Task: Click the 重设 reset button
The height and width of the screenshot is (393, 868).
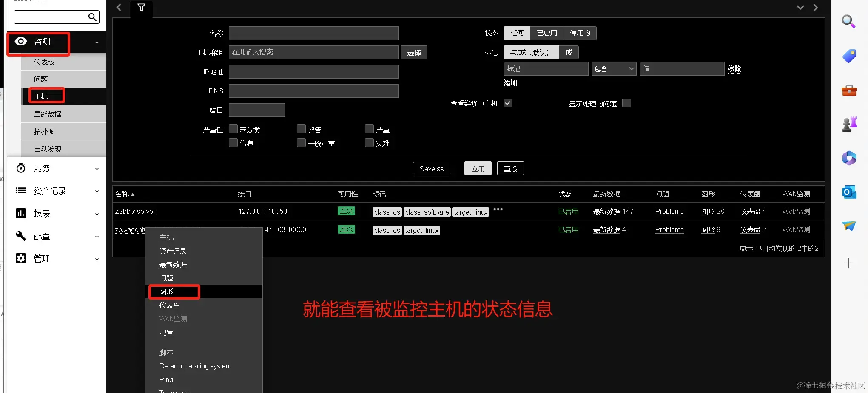Action: coord(510,169)
